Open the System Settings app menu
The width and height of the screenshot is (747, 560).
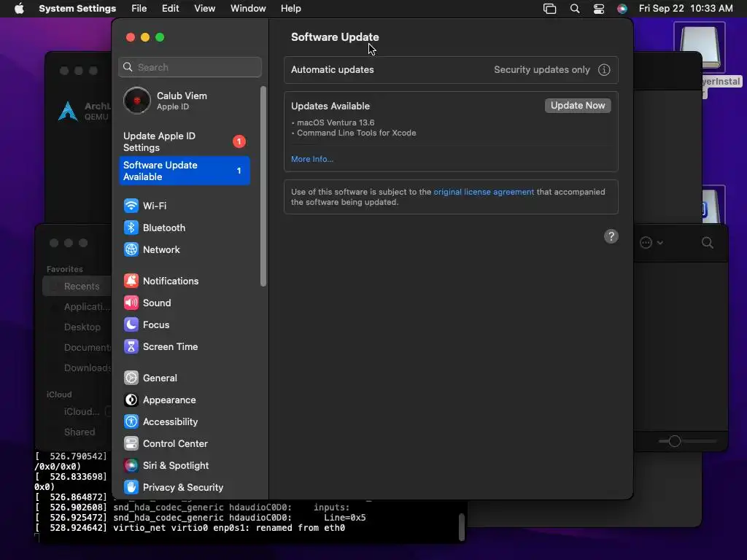point(77,9)
